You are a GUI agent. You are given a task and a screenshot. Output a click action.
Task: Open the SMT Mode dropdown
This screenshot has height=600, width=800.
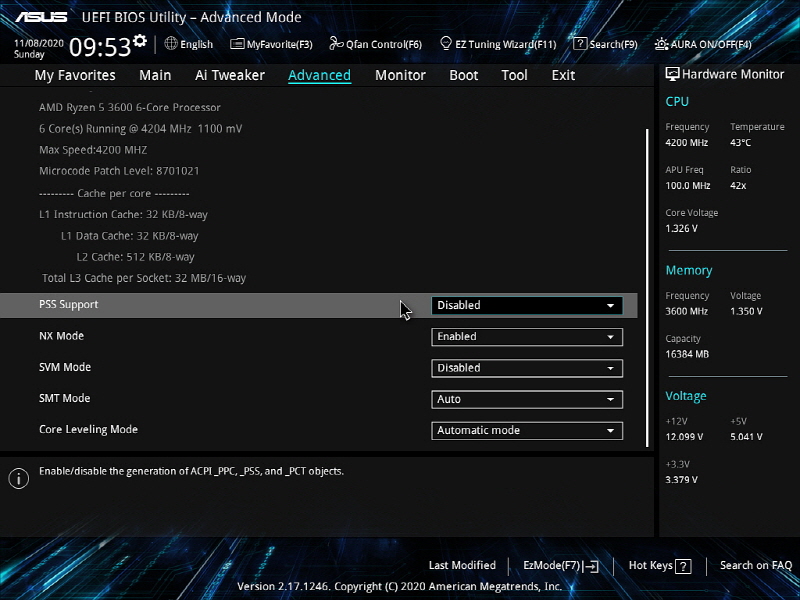coord(527,399)
